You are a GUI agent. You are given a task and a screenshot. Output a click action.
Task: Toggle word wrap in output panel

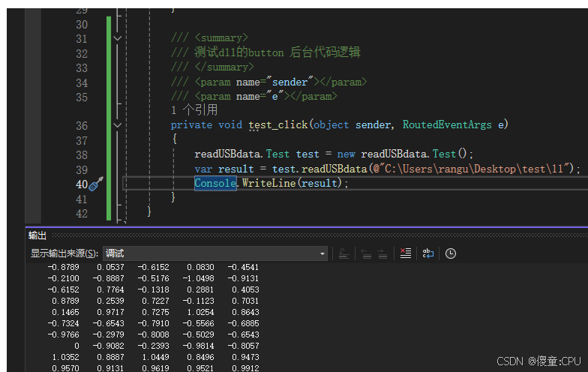[x=427, y=253]
